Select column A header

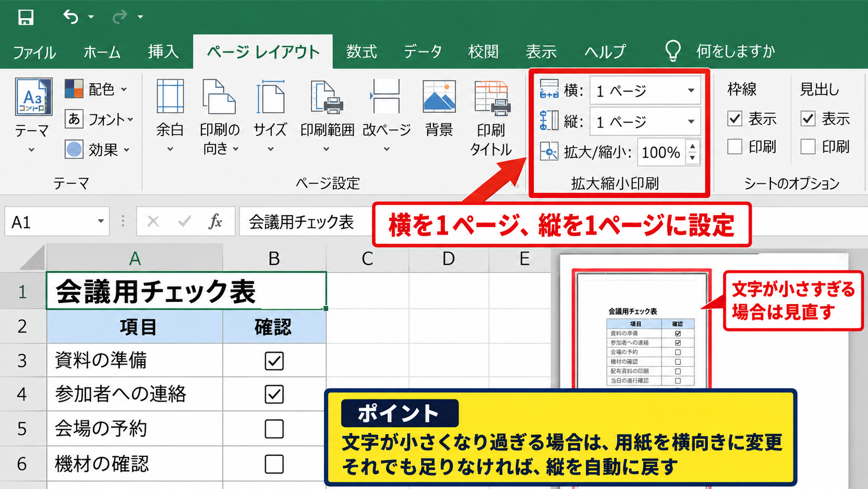click(135, 258)
